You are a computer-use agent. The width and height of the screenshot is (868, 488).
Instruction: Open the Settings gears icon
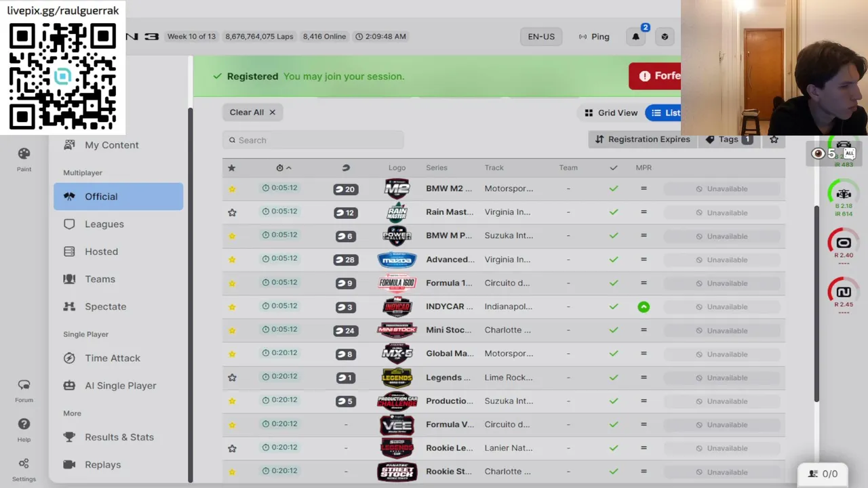tap(24, 464)
